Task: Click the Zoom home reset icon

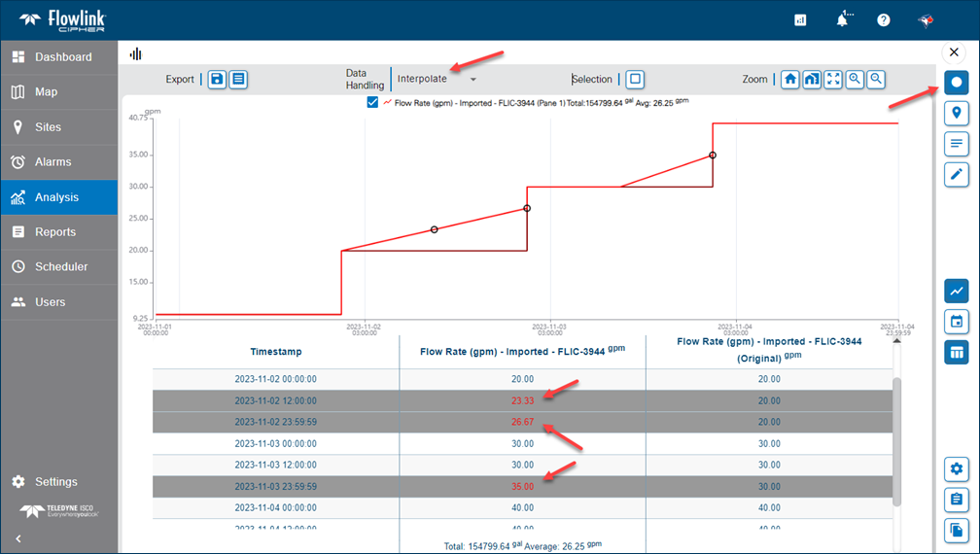Action: (790, 79)
